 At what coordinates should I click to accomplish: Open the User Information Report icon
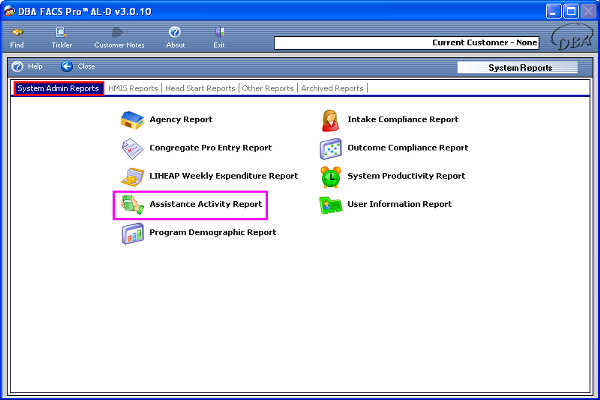click(330, 204)
